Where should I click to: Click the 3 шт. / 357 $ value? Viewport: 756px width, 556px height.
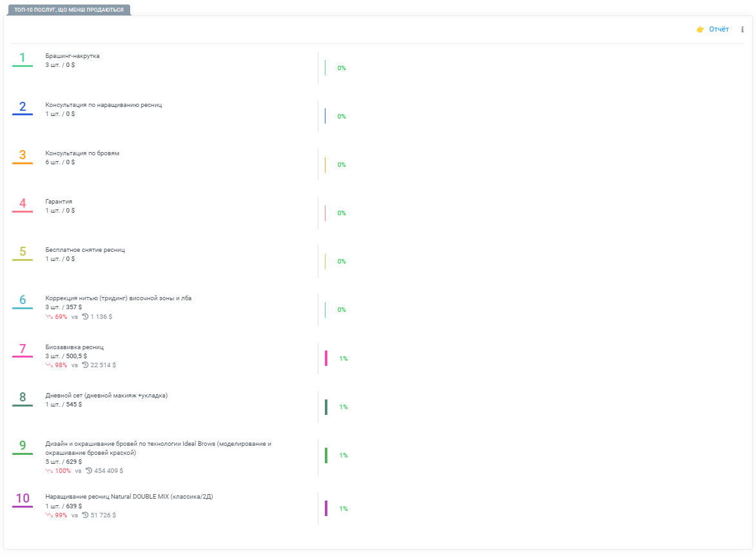coord(64,307)
